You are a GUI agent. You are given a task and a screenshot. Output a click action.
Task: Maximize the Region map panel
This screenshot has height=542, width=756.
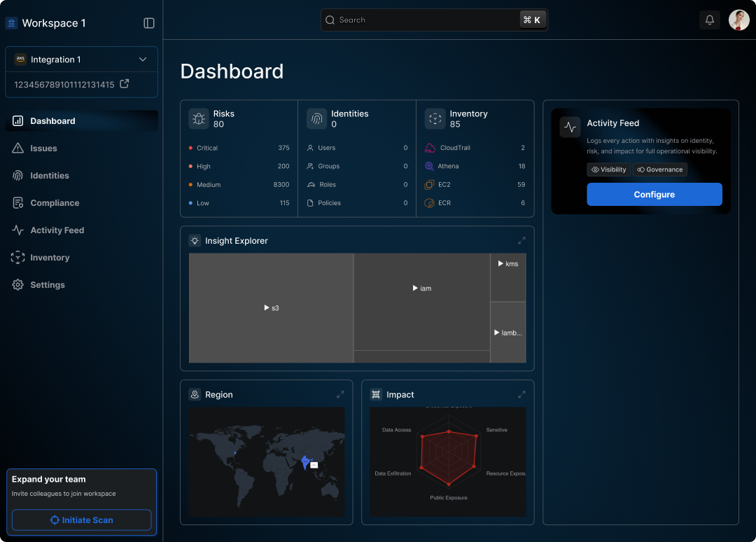click(x=340, y=394)
